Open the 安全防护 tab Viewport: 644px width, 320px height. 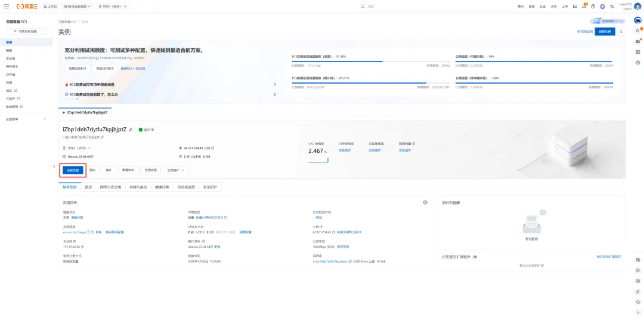[210, 187]
